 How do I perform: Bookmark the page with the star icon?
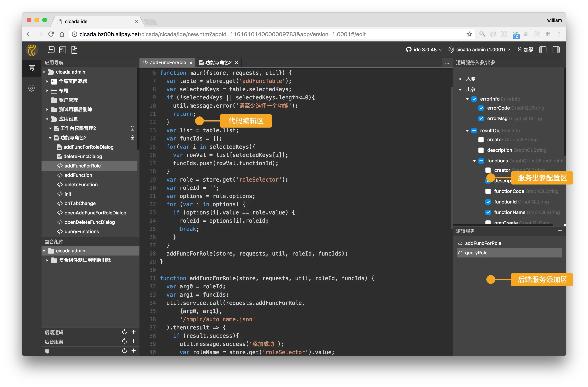[x=469, y=34]
